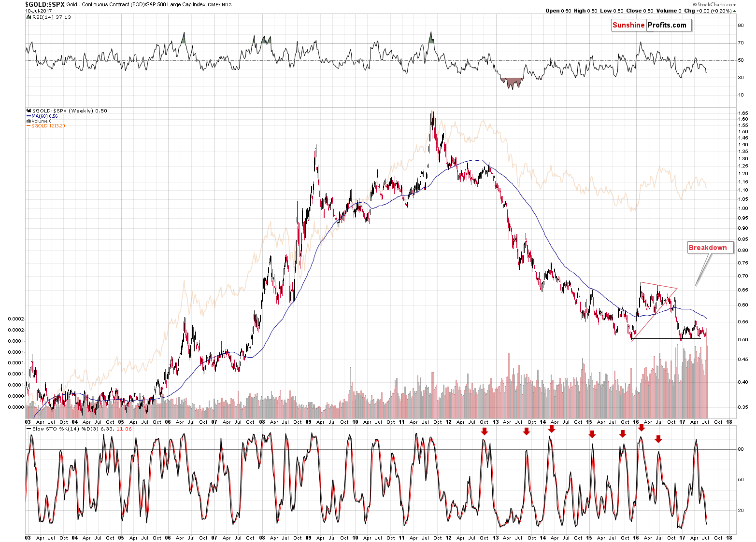Click the blue MA(60) line swatch

coord(29,116)
